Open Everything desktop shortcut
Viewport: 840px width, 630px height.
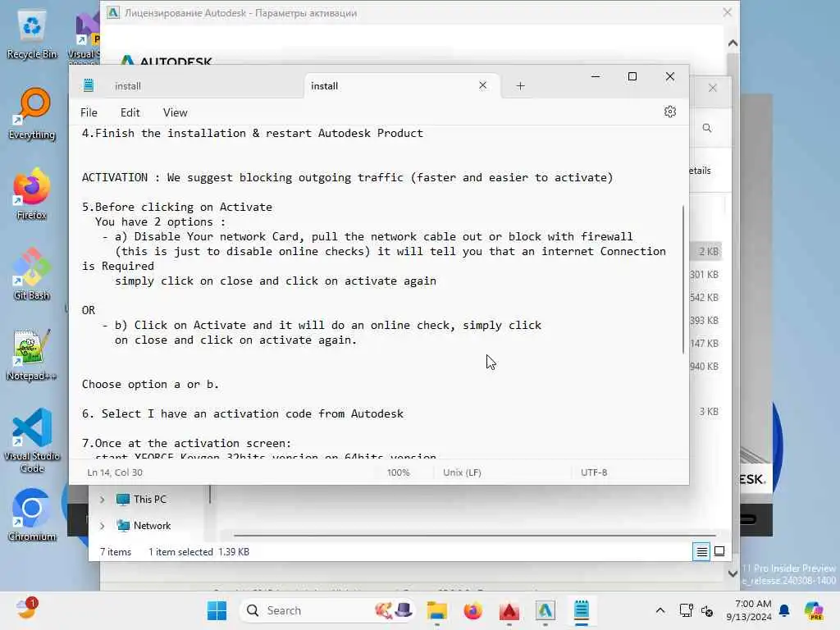(32, 114)
